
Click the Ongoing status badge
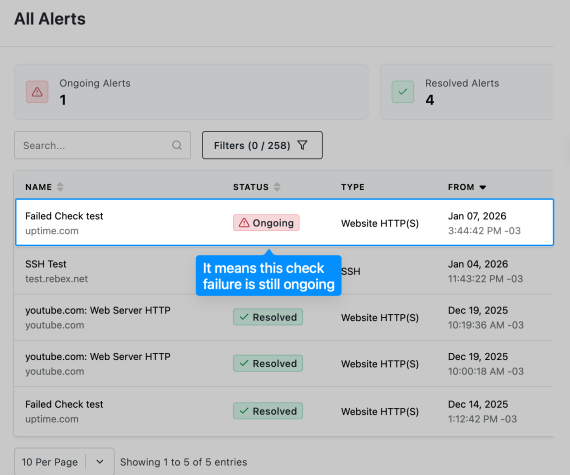click(x=266, y=223)
